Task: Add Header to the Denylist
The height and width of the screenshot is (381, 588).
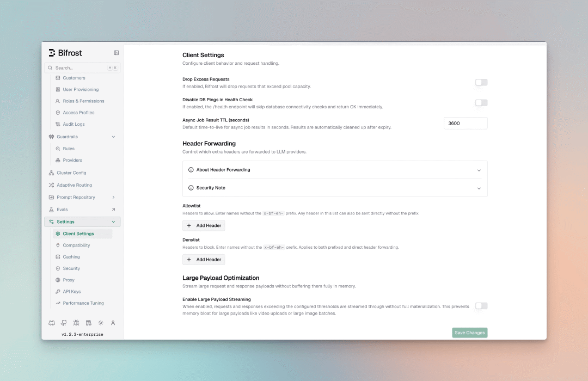Action: (x=204, y=260)
